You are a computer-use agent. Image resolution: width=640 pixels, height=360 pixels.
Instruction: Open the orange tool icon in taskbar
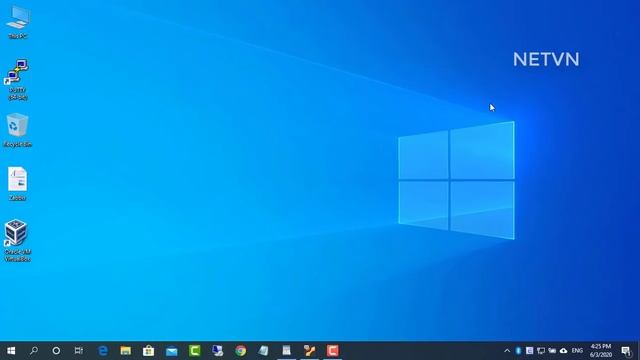pyautogui.click(x=309, y=351)
